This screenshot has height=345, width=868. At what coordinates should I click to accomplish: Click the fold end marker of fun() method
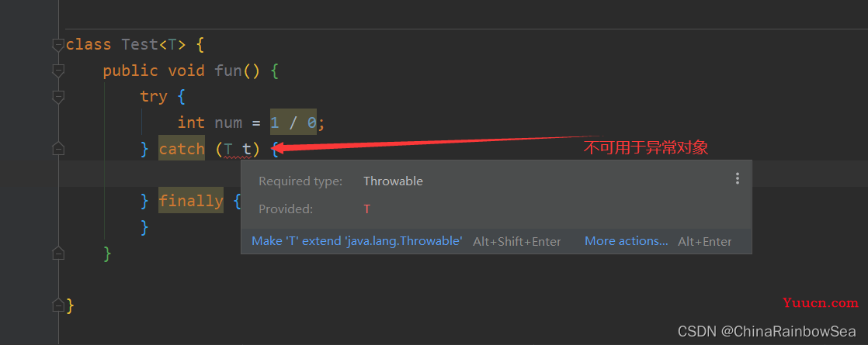58,254
